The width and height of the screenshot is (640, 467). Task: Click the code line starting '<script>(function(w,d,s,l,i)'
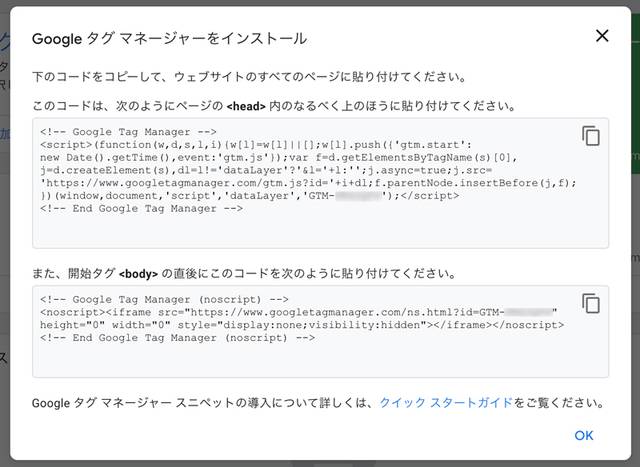coord(256,145)
